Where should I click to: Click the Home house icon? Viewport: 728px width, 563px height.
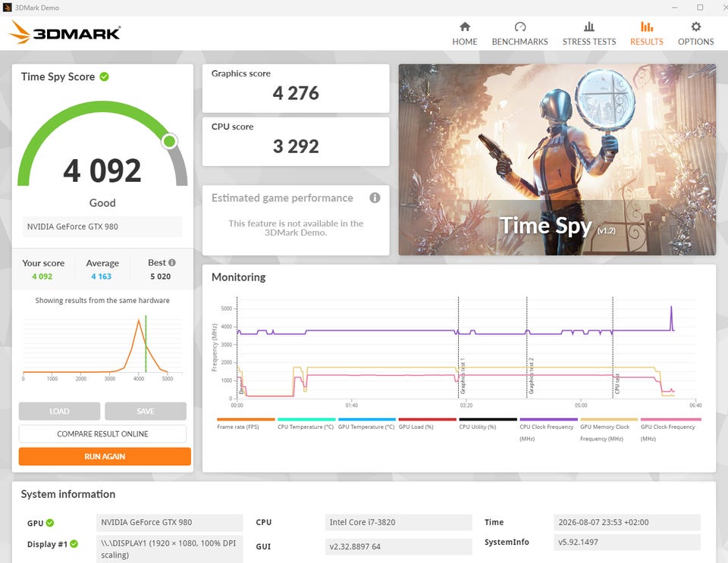coord(465,27)
